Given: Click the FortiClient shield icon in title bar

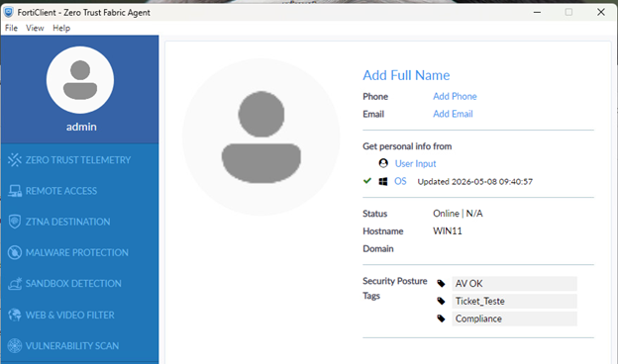Looking at the screenshot, I should (9, 12).
